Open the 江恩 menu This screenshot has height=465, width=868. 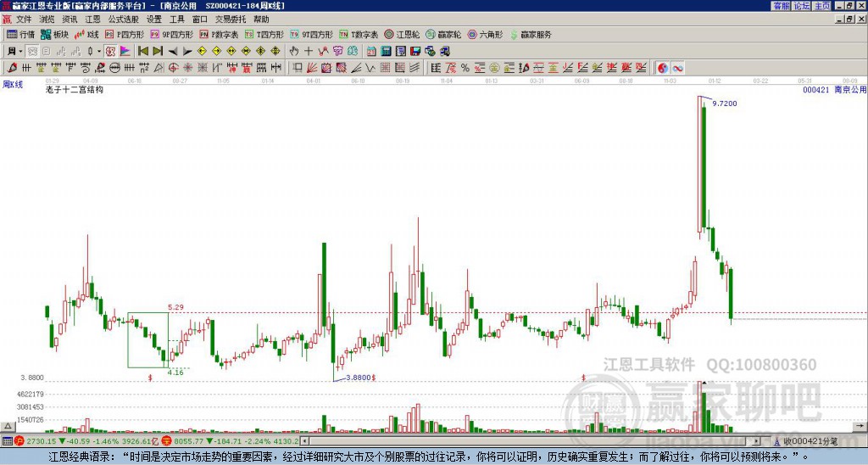(x=93, y=20)
